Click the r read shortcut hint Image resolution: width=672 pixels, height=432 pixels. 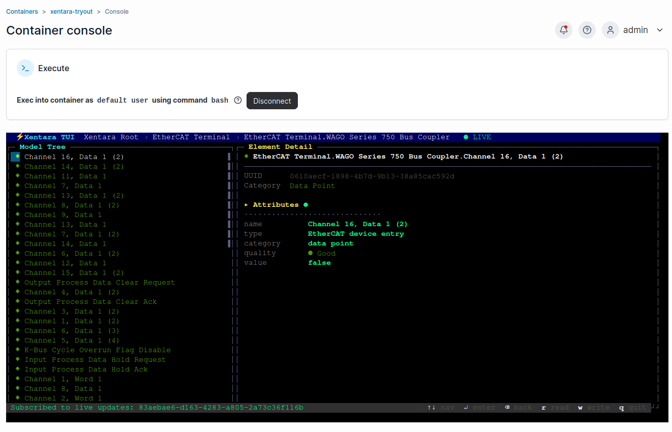point(555,408)
